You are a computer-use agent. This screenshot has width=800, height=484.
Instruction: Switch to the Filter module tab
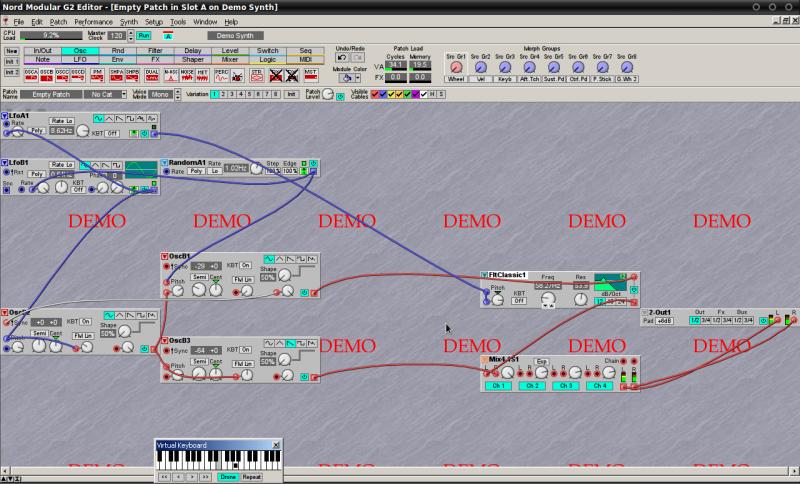155,50
